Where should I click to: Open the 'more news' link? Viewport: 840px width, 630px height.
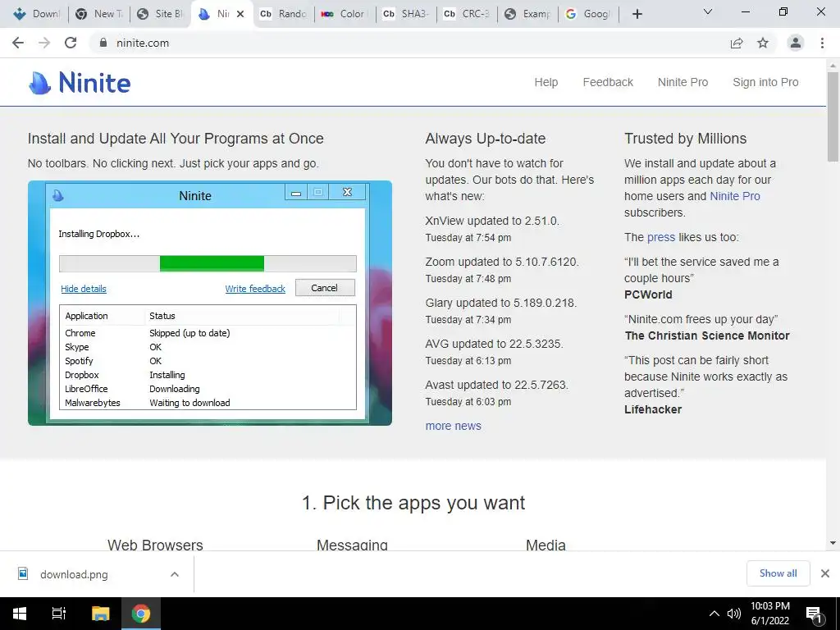(453, 426)
